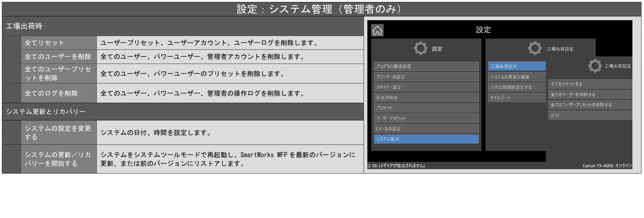Click the 全てのユーザープリセットを削除 table cell
This screenshot has width=644, height=218.
[59, 73]
